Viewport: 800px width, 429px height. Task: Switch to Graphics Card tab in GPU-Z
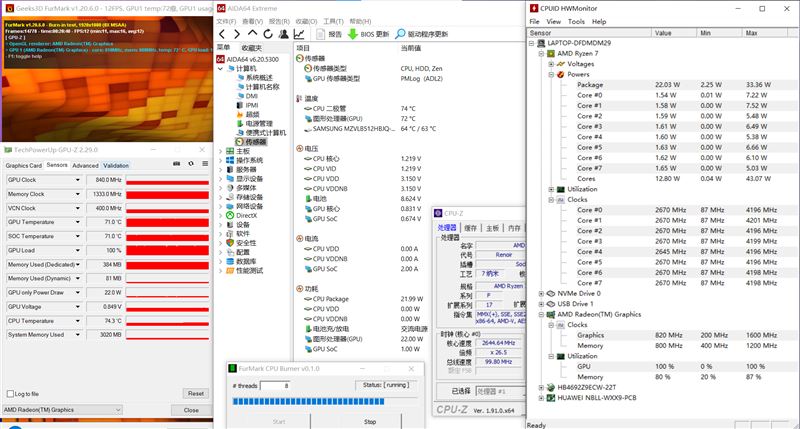pos(23,165)
